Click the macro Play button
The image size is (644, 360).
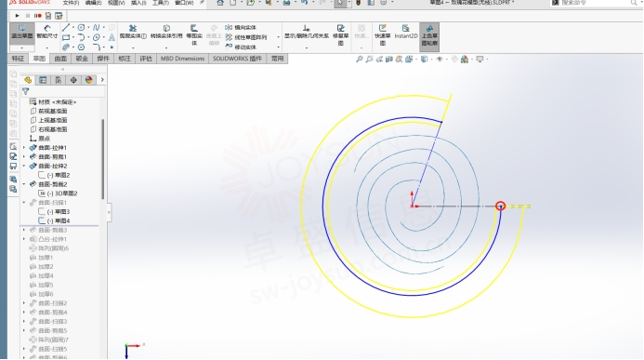(18, 16)
